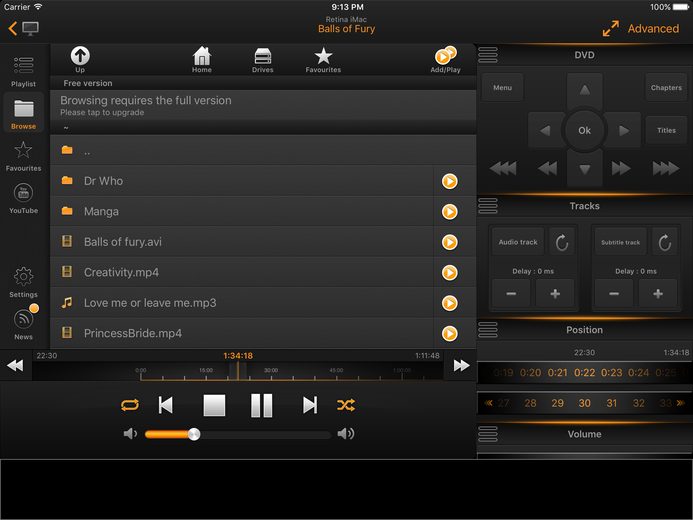
Task: Select Balls of fury.avi file
Action: pyautogui.click(x=242, y=242)
